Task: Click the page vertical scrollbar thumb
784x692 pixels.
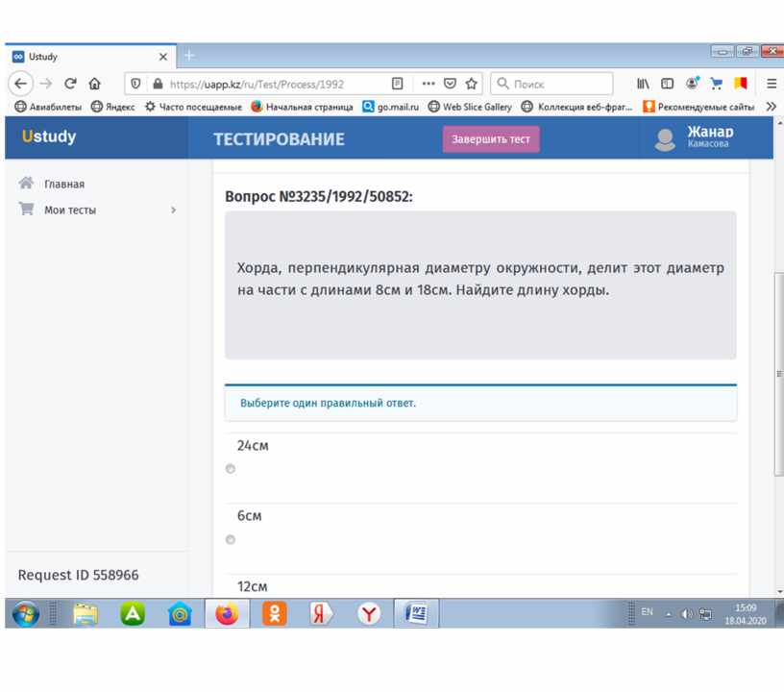Action: point(778,374)
